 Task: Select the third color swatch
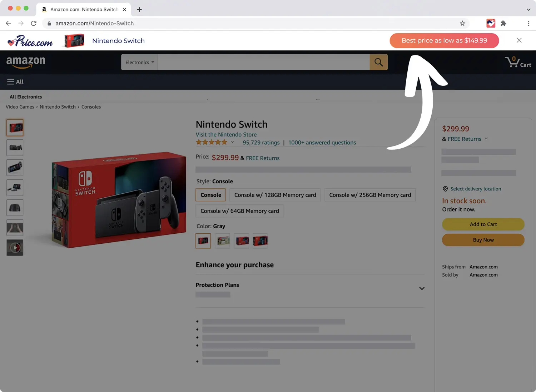(x=242, y=241)
